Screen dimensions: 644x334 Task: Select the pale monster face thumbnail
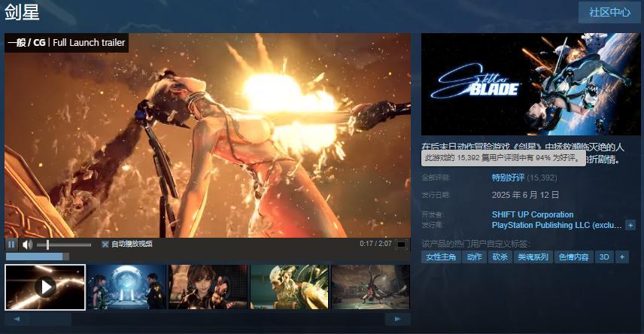click(289, 287)
